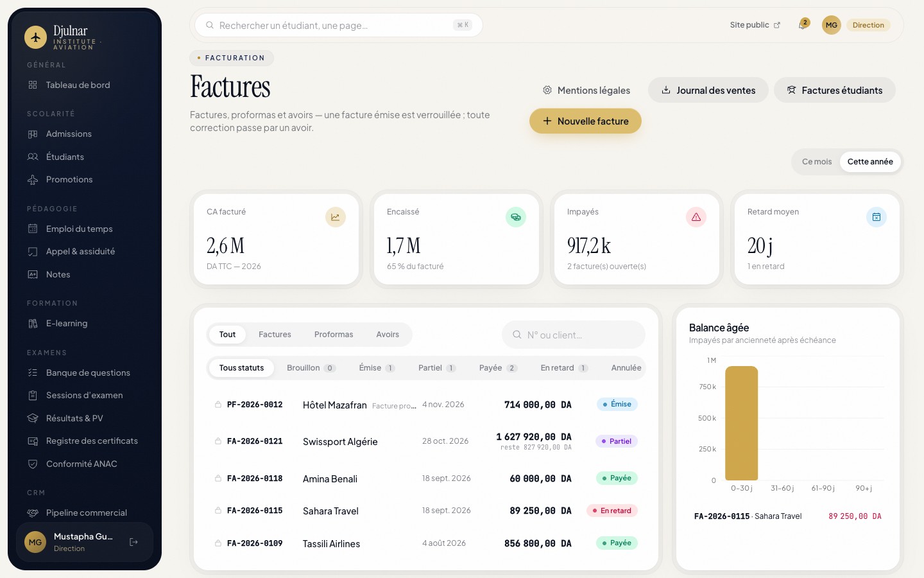Filter the list by Payée status
924x578 pixels.
pyautogui.click(x=498, y=368)
